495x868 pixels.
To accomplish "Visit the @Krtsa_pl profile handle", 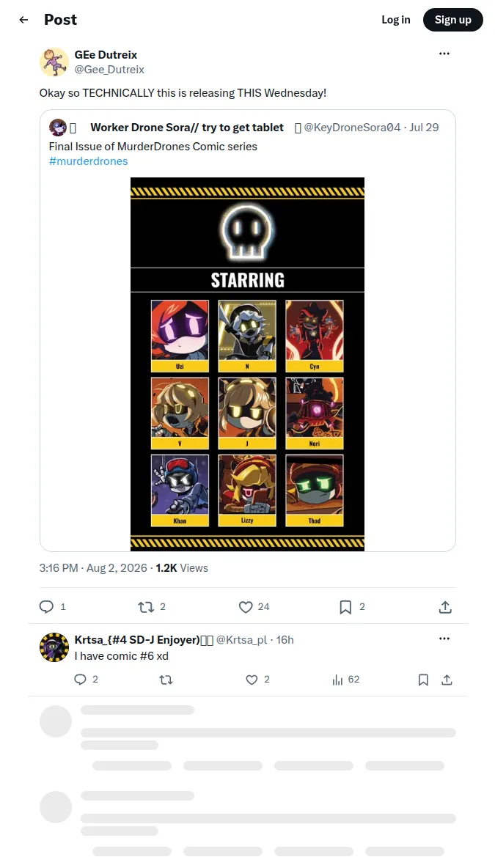I will [241, 640].
